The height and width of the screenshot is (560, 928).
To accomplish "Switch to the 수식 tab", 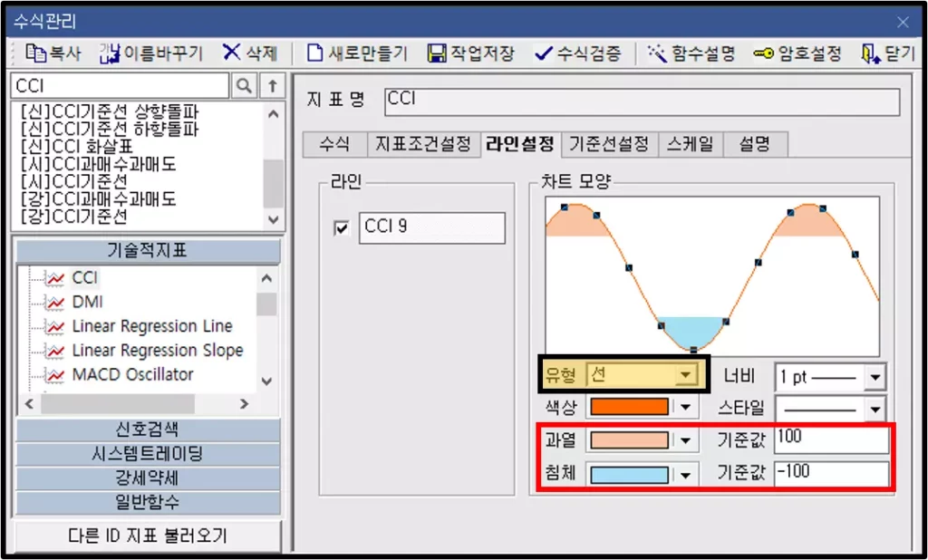I will click(x=334, y=144).
